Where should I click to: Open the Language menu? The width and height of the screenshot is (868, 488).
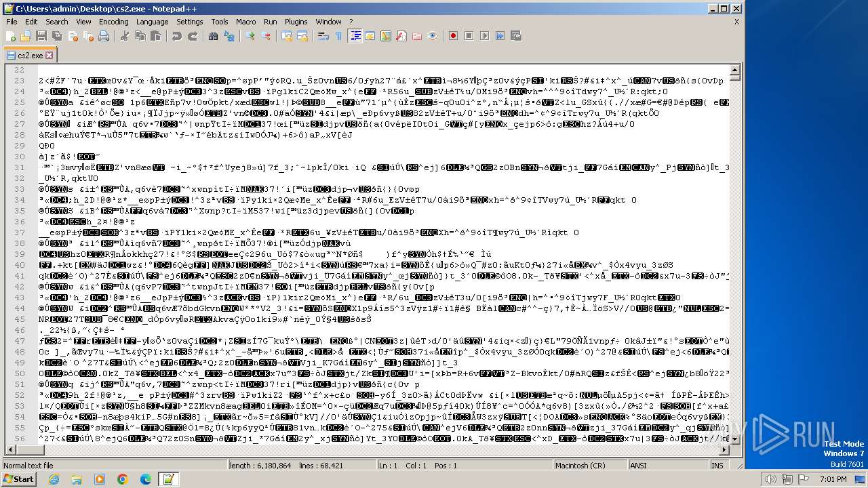point(153,22)
